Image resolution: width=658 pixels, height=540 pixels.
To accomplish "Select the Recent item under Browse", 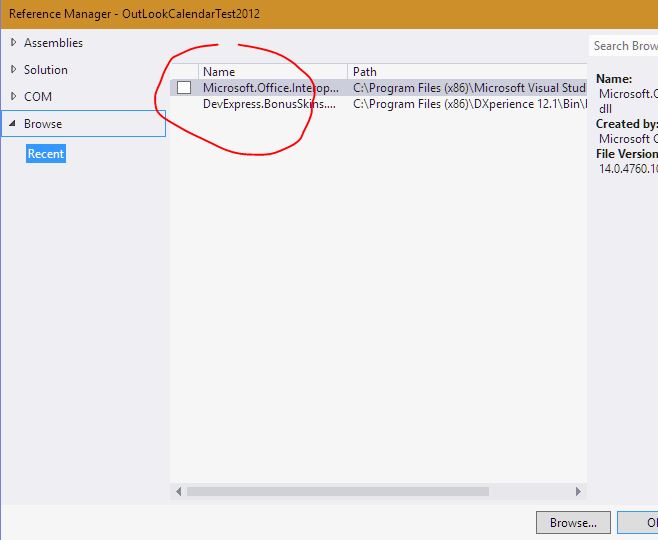I will (x=46, y=154).
